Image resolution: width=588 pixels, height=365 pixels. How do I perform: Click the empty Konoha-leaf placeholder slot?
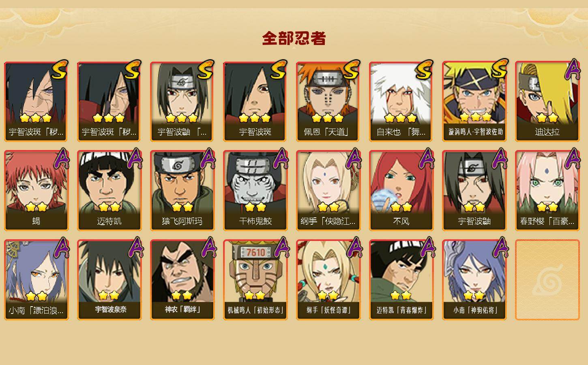pos(547,280)
